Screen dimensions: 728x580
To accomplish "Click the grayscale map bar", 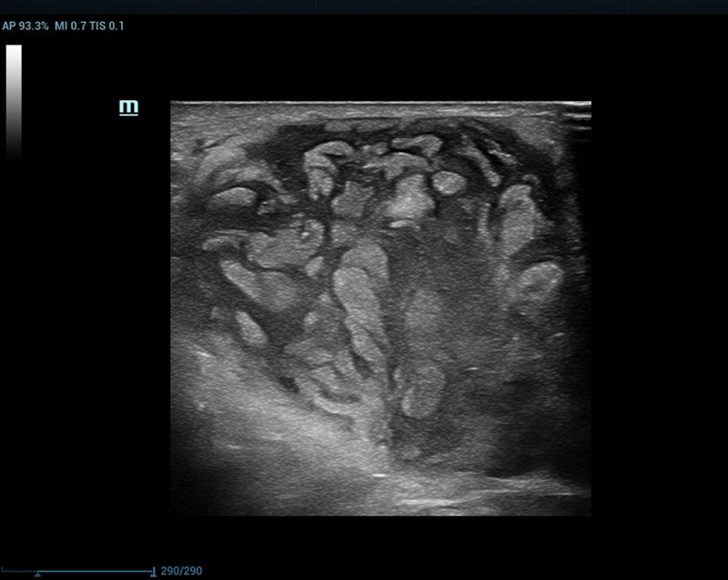I will (14, 102).
